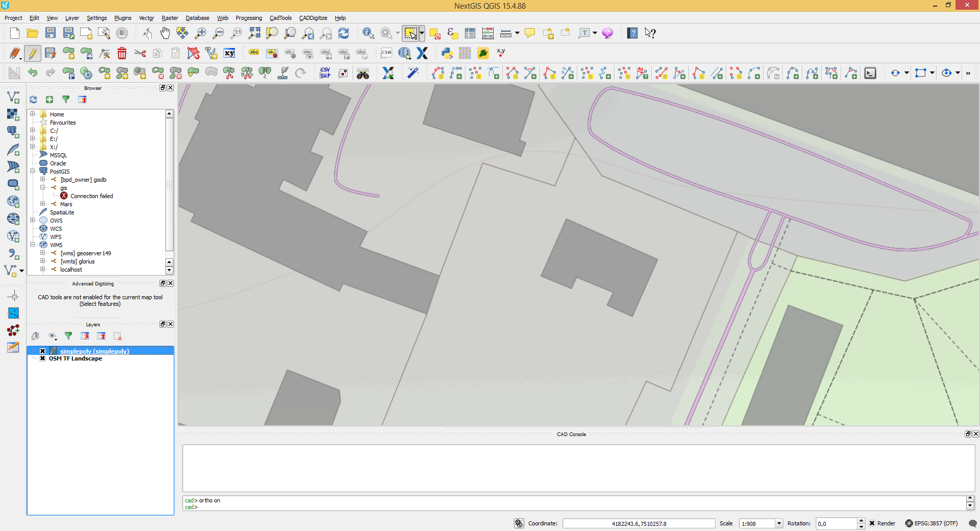The height and width of the screenshot is (531, 980).
Task: Click the Identify Features info icon
Action: pyautogui.click(x=368, y=33)
